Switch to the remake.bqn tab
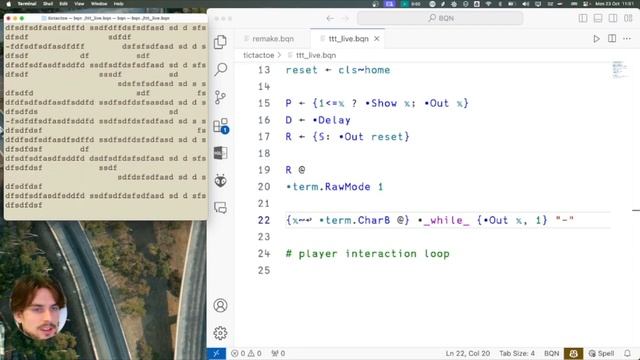This screenshot has width=640, height=360. point(272,39)
